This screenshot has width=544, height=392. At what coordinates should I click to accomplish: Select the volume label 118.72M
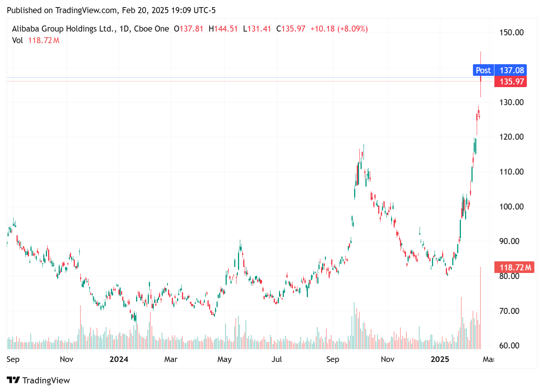514,267
